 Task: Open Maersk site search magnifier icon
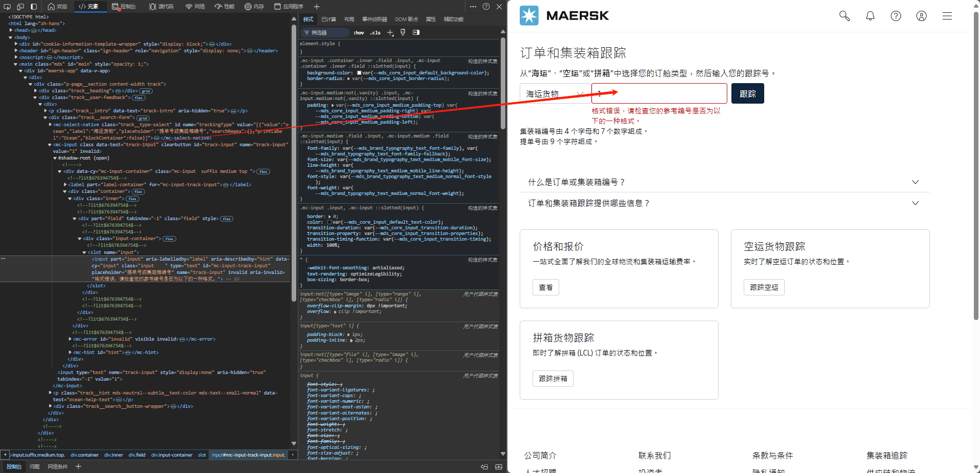(x=845, y=16)
